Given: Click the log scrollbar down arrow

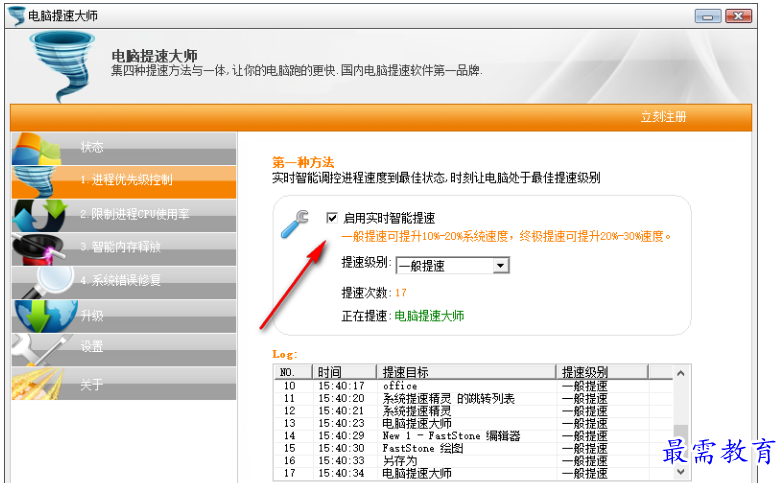Looking at the screenshot, I should (x=680, y=471).
